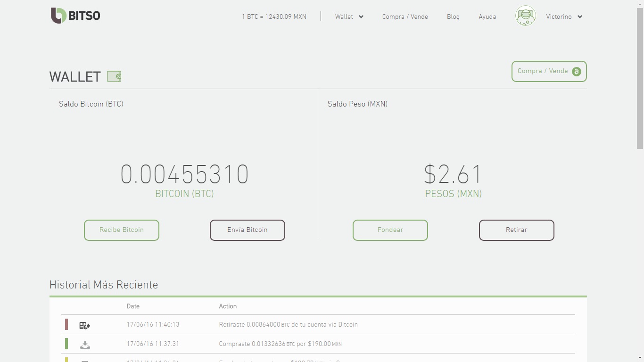This screenshot has height=362, width=644.
Task: Expand the Wallet chevron arrow
Action: pyautogui.click(x=361, y=16)
